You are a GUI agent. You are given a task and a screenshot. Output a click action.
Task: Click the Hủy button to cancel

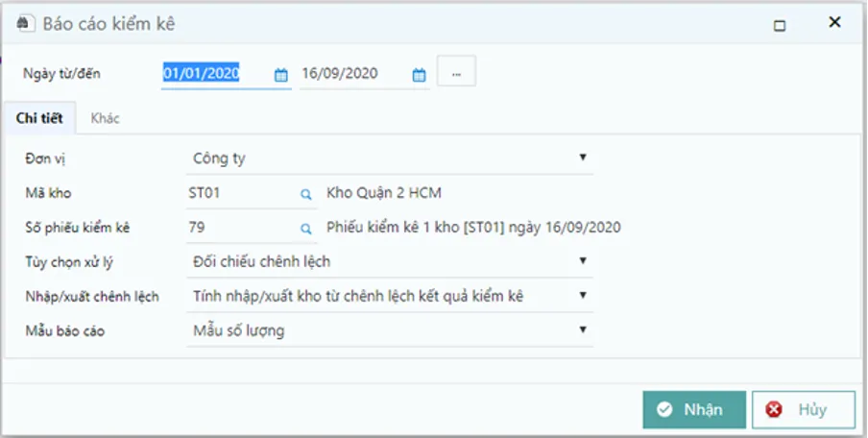pyautogui.click(x=803, y=409)
